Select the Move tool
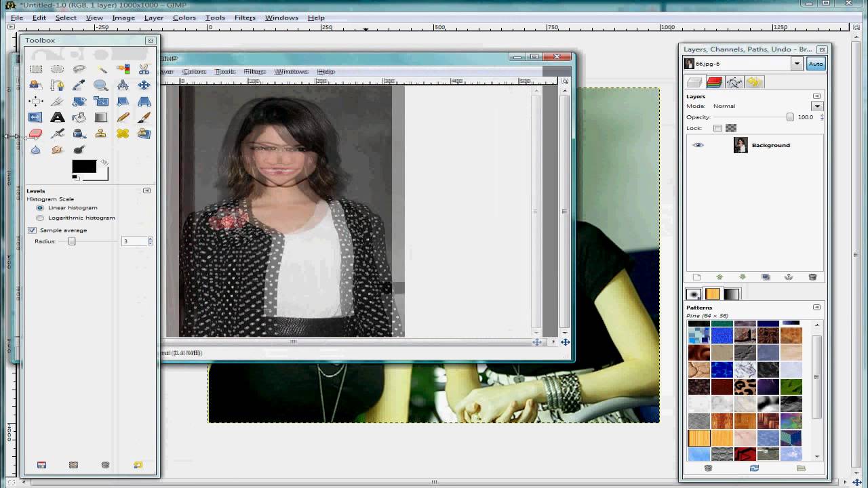Screen dimensions: 868x488 pyautogui.click(x=144, y=85)
